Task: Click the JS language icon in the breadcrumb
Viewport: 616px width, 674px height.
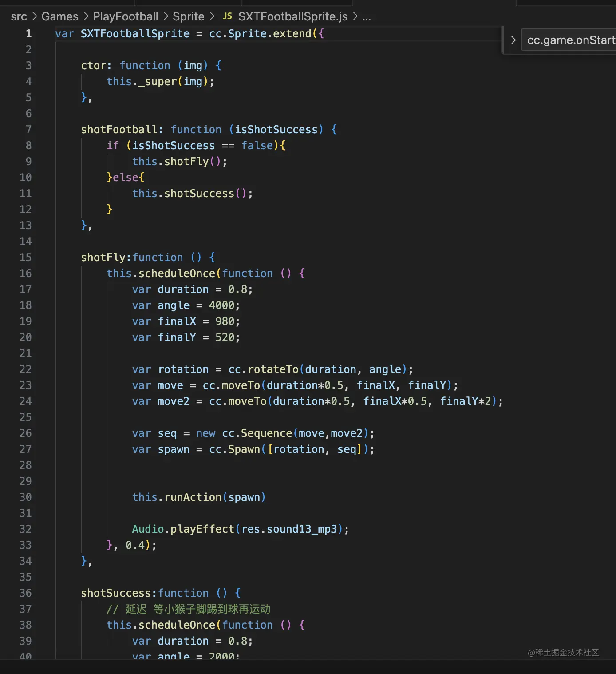Action: coord(227,16)
